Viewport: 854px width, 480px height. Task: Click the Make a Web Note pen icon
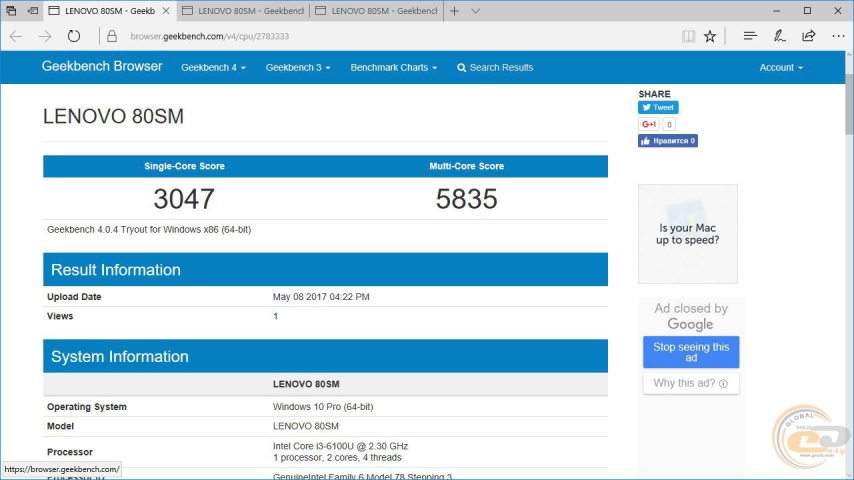point(779,37)
